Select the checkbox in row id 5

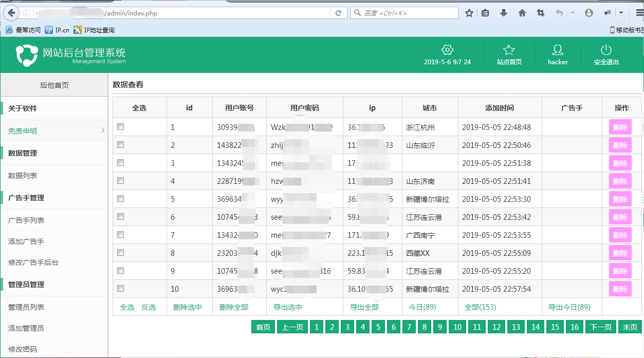(121, 199)
